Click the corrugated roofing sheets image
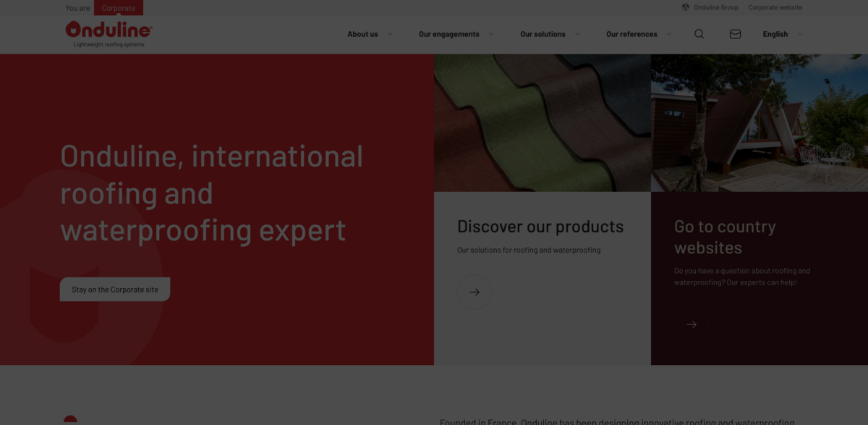The image size is (868, 425). (x=542, y=122)
